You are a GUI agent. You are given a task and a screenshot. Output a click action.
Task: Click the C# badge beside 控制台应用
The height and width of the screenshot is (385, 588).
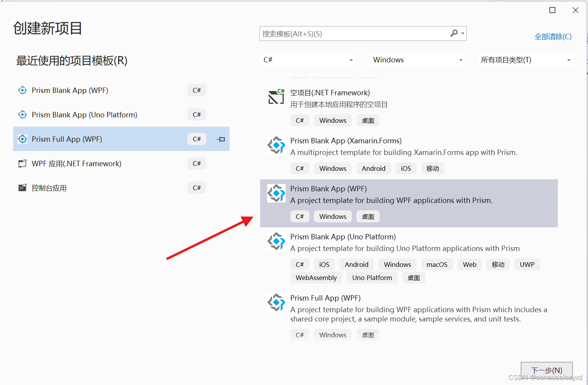pos(197,188)
